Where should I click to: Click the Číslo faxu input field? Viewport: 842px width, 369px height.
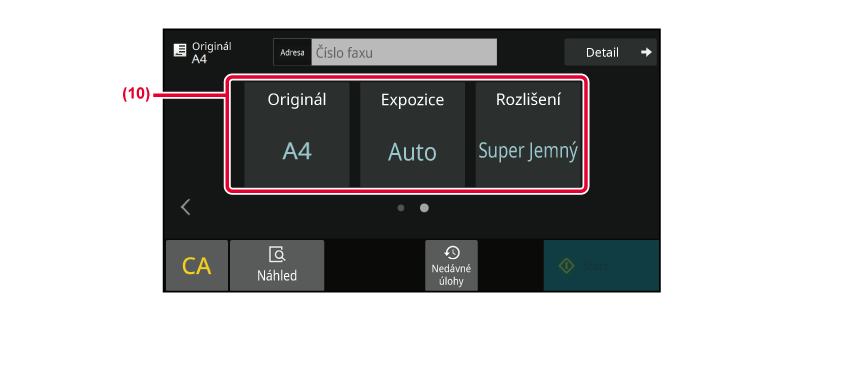404,52
